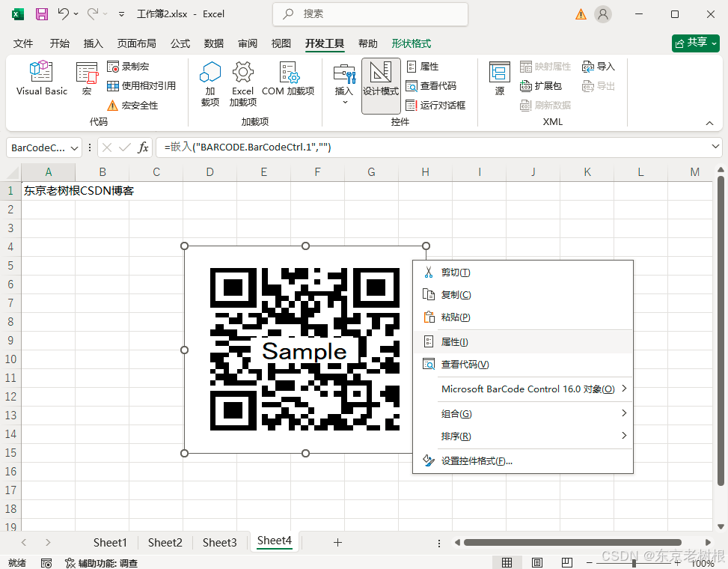
Task: Open the Visual Basic editor
Action: [x=41, y=78]
